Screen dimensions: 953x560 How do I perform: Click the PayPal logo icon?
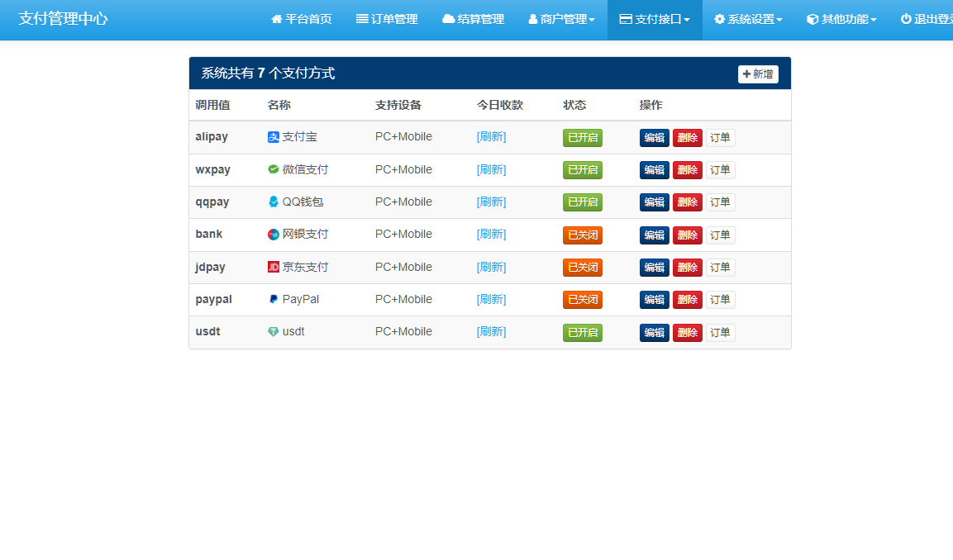pyautogui.click(x=274, y=300)
